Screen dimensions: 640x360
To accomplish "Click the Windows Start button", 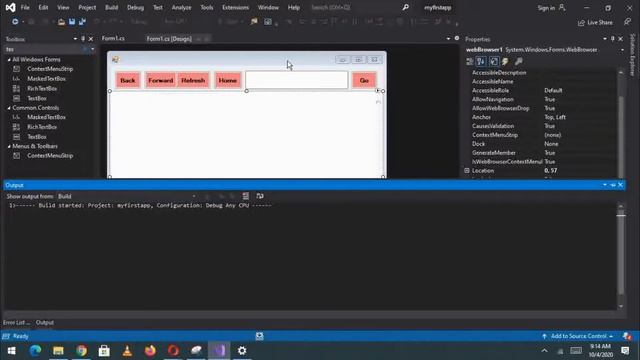I will 11,351.
